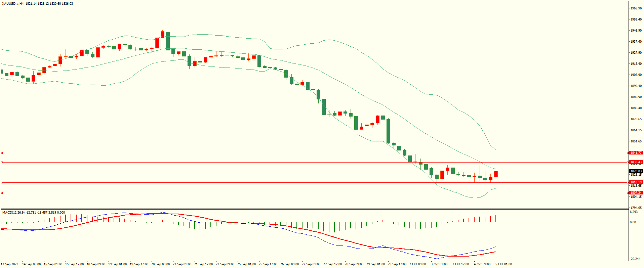The height and width of the screenshot is (268, 644).
Task: Click the 20 Sep 09:00 time label
Action: pyautogui.click(x=160, y=264)
